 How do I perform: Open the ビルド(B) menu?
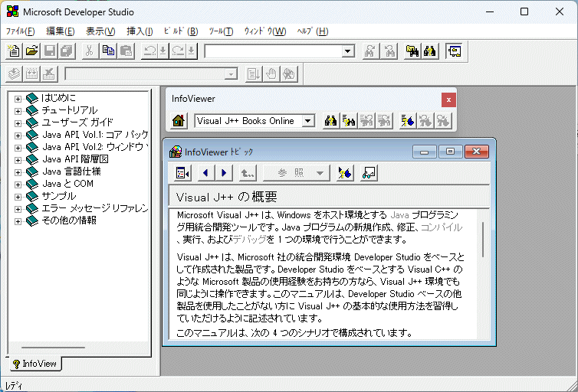pyautogui.click(x=181, y=31)
